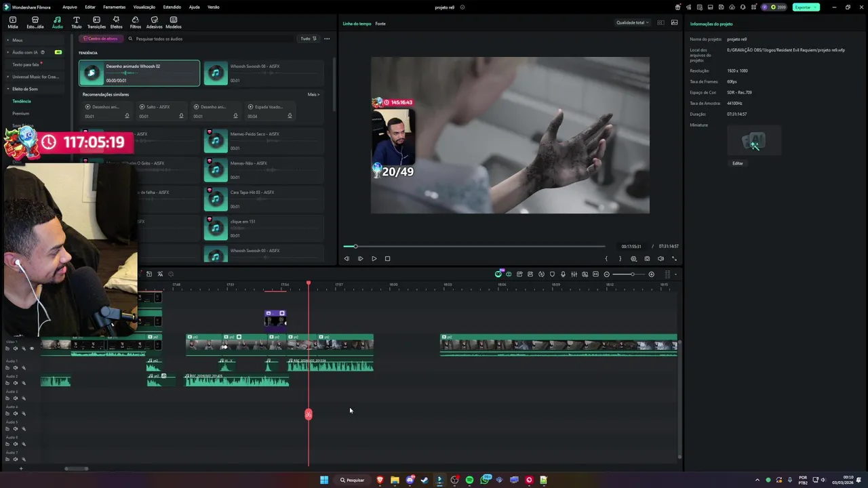Play the preview with the play button
The image size is (868, 488).
[374, 258]
